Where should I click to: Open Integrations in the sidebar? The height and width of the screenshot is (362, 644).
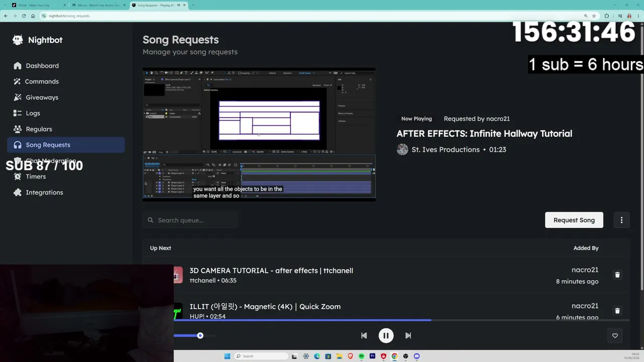pyautogui.click(x=66, y=193)
